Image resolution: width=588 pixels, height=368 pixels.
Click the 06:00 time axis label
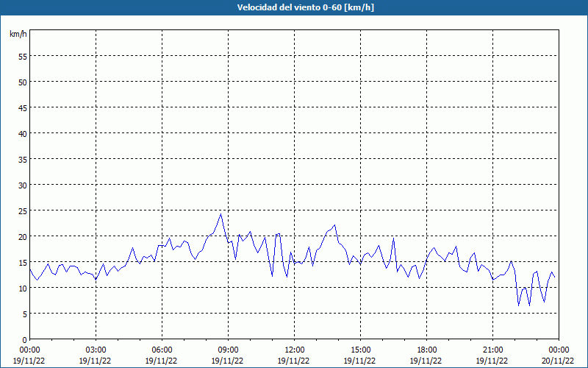(x=162, y=350)
